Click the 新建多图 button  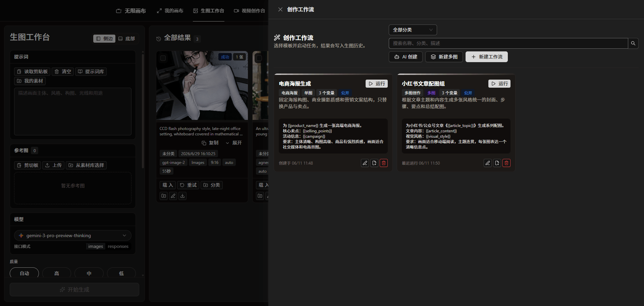(444, 57)
